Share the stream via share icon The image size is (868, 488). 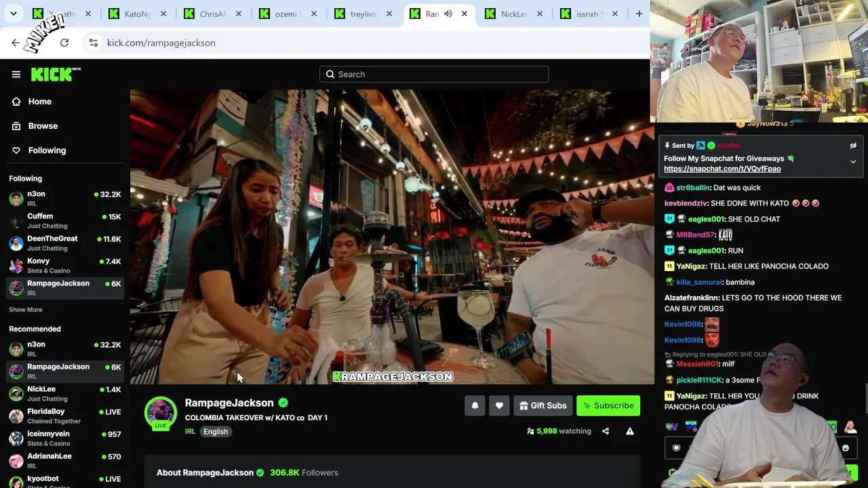(x=606, y=431)
